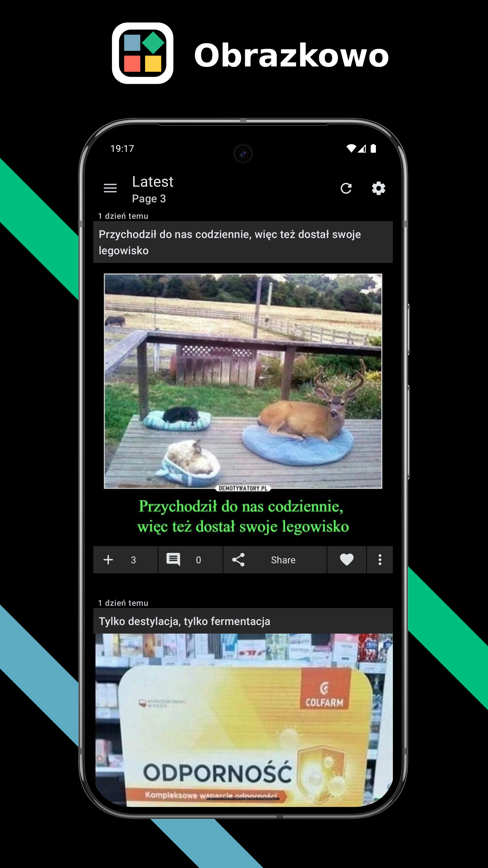The height and width of the screenshot is (868, 488).
Task: Tap the cellular signal status icon
Action: 362,149
